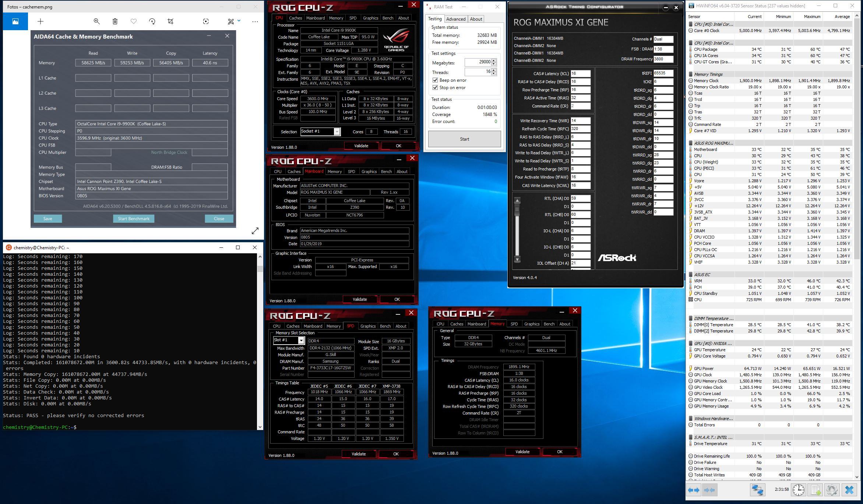Click HWiNFO collapse columns arrows button

click(709, 490)
